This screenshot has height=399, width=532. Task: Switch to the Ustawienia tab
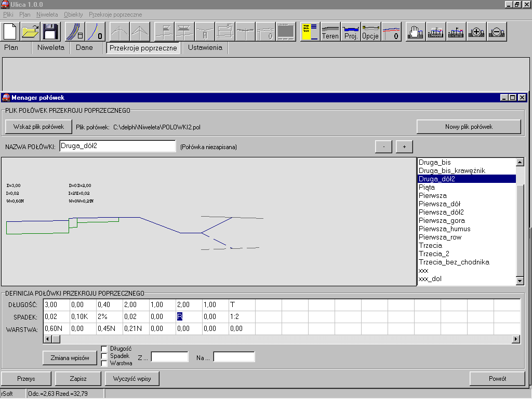205,48
